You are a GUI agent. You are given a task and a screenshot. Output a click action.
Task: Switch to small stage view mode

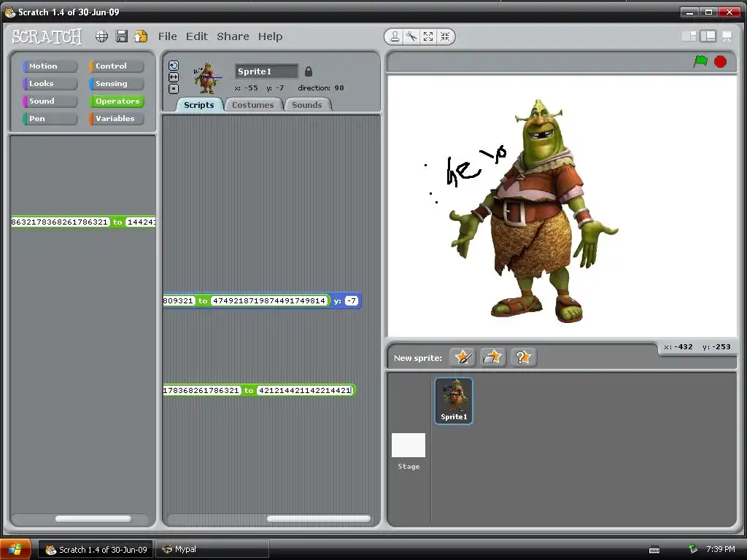(x=689, y=36)
